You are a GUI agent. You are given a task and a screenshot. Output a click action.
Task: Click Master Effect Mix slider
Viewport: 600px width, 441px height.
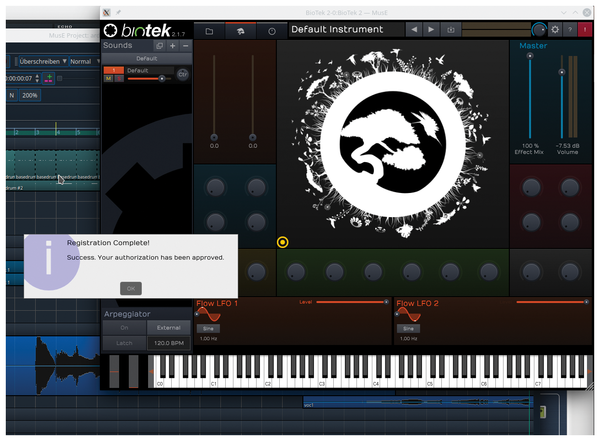click(x=530, y=96)
